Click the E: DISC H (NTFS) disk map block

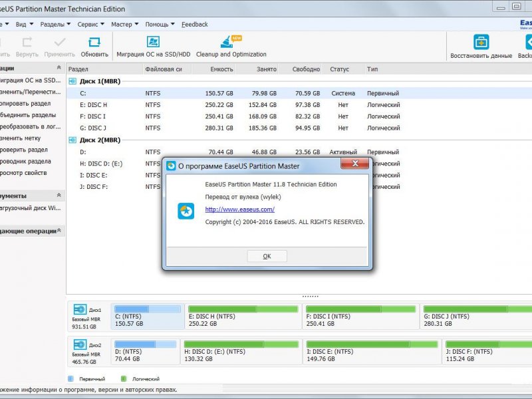coord(243,317)
